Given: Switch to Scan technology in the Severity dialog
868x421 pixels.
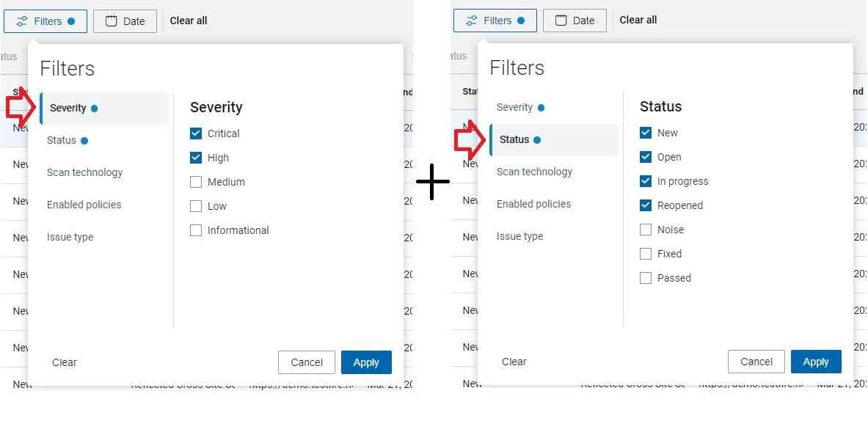Looking at the screenshot, I should pyautogui.click(x=84, y=172).
